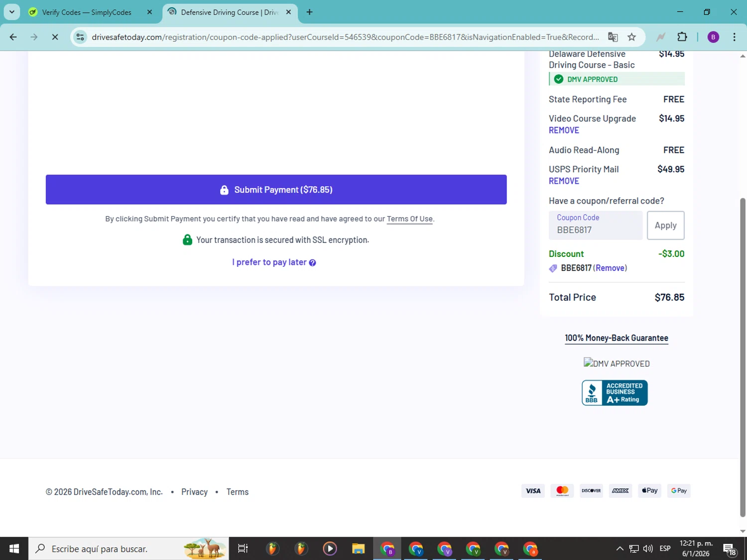Click the Google Pay logo
The width and height of the screenshot is (747, 560).
pos(679,491)
